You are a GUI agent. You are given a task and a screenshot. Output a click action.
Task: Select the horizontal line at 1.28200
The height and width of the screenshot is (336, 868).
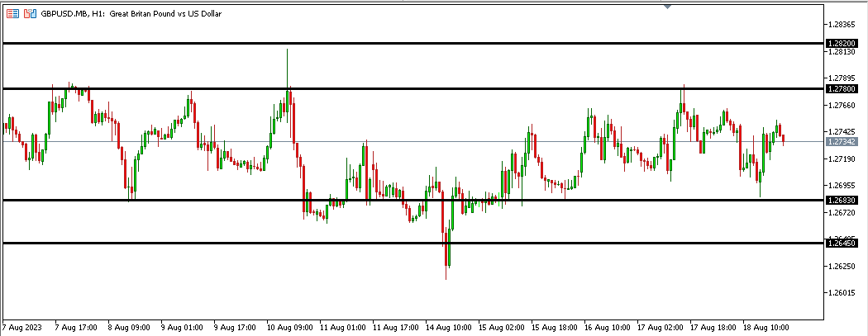pos(413,43)
